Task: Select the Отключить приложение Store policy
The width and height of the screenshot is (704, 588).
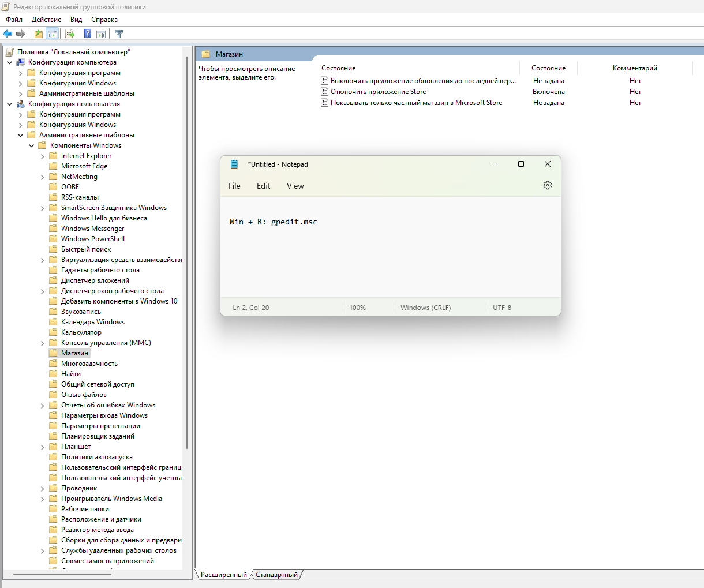Action: tap(378, 92)
